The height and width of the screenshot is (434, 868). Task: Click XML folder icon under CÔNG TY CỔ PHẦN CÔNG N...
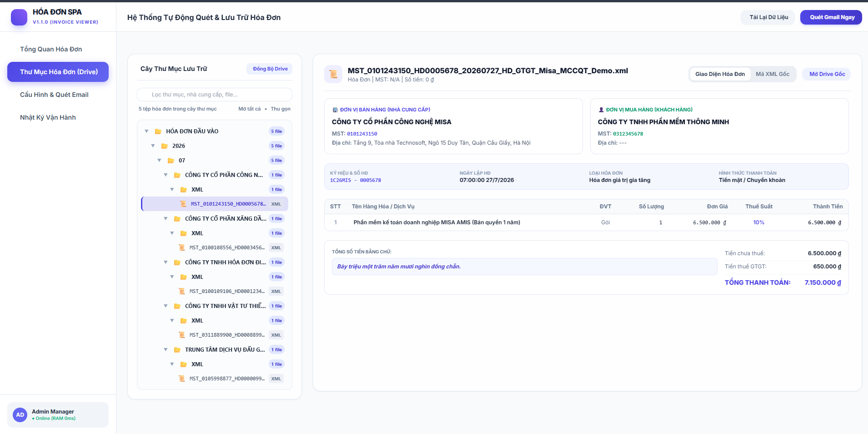(184, 190)
